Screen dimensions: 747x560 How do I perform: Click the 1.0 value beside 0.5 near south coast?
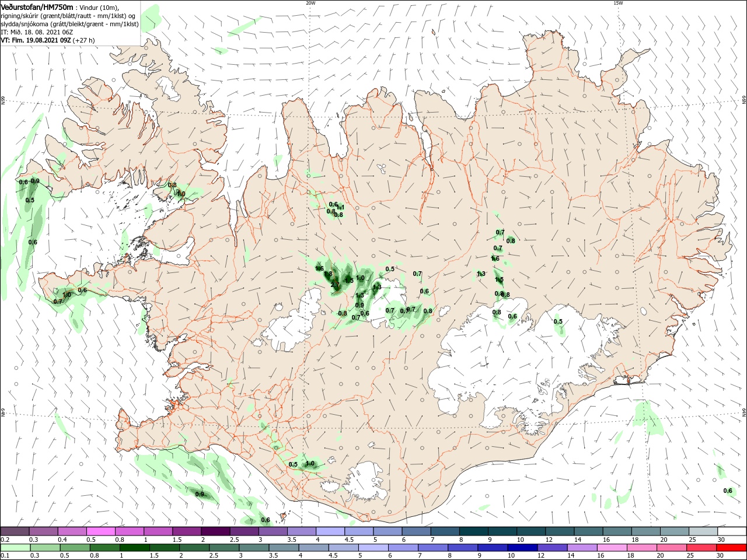[310, 464]
